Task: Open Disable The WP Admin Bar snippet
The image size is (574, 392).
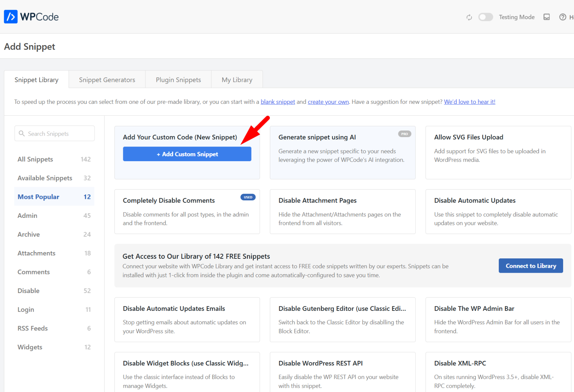Action: pos(498,320)
